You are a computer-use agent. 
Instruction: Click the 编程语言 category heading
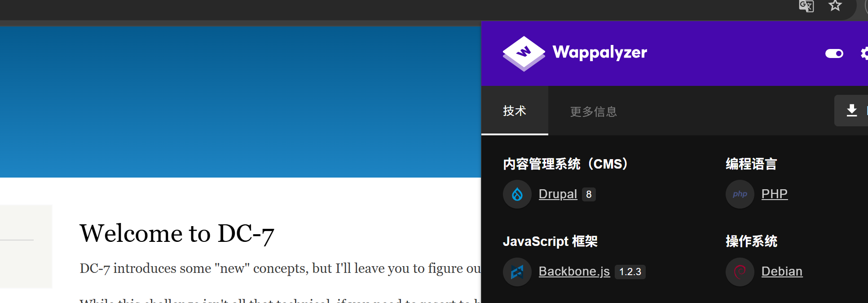(751, 164)
